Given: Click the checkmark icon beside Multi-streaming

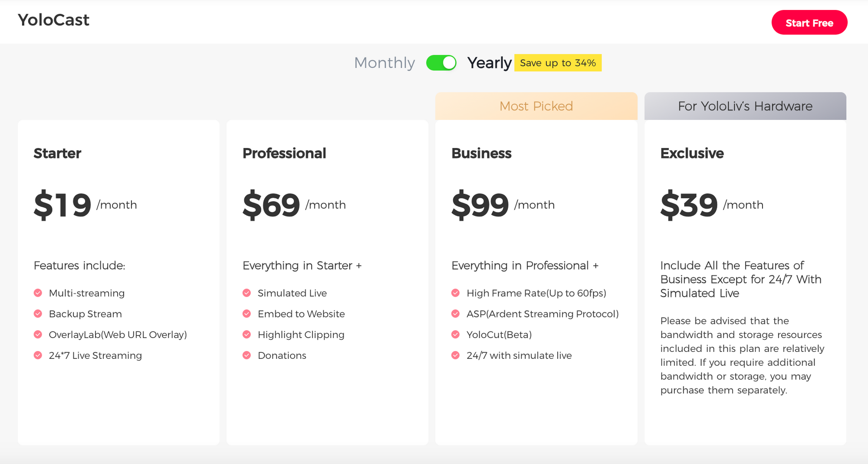Looking at the screenshot, I should (38, 293).
